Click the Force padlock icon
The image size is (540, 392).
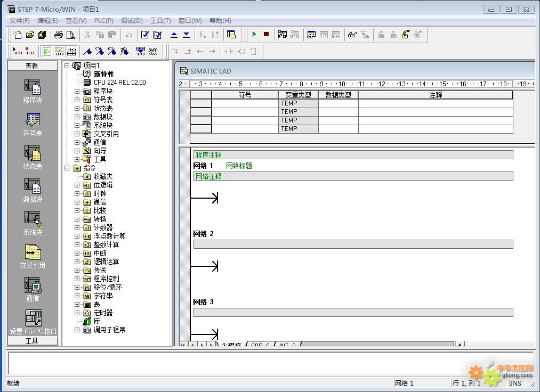(x=381, y=35)
